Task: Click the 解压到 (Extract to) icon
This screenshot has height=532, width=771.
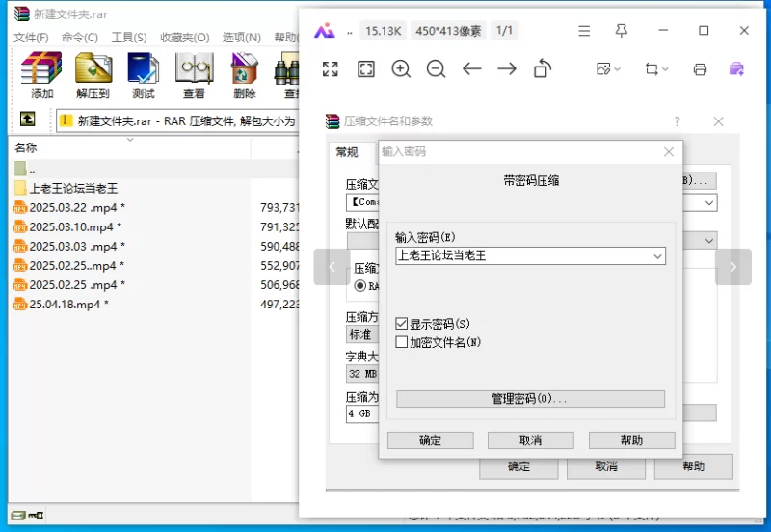Action: (x=93, y=75)
